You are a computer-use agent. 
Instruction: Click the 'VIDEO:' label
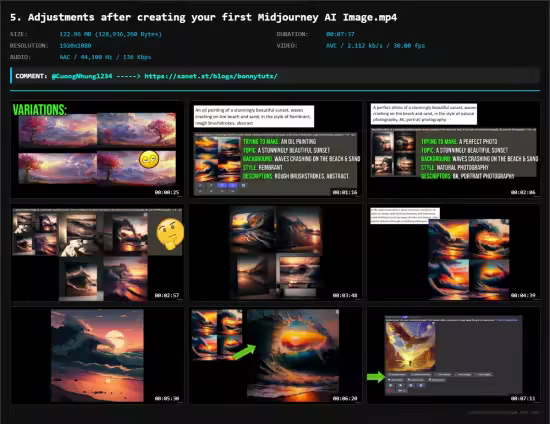tap(287, 46)
